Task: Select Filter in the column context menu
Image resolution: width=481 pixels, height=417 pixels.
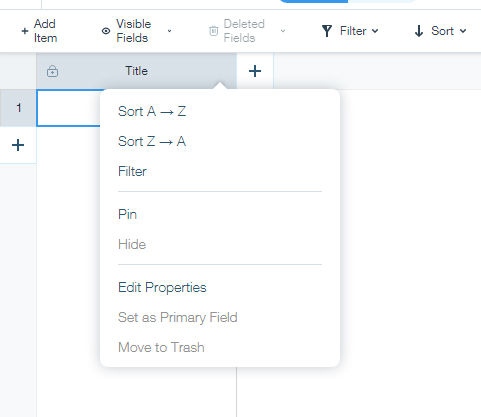Action: click(132, 171)
